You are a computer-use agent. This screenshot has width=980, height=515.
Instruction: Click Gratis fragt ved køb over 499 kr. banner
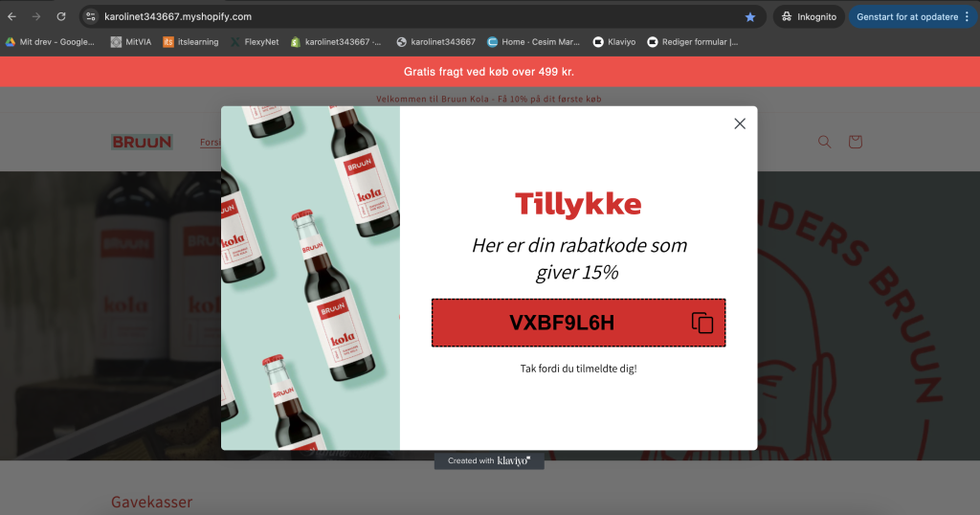489,72
